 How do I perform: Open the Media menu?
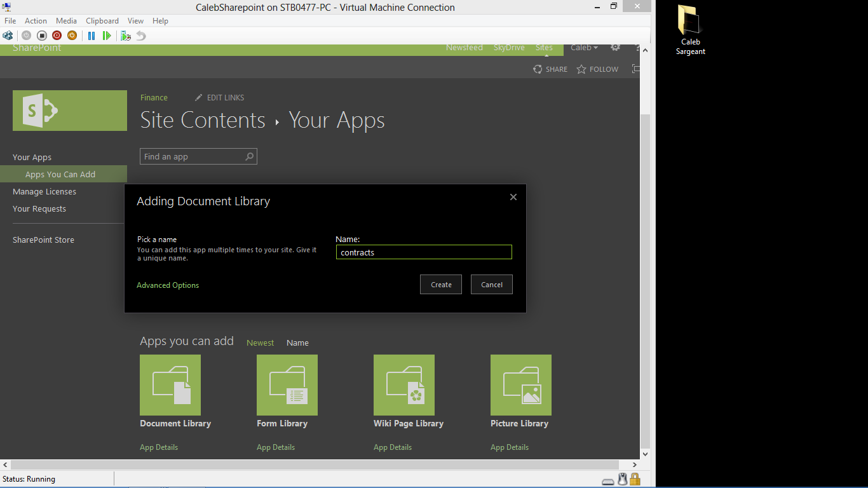(x=66, y=21)
